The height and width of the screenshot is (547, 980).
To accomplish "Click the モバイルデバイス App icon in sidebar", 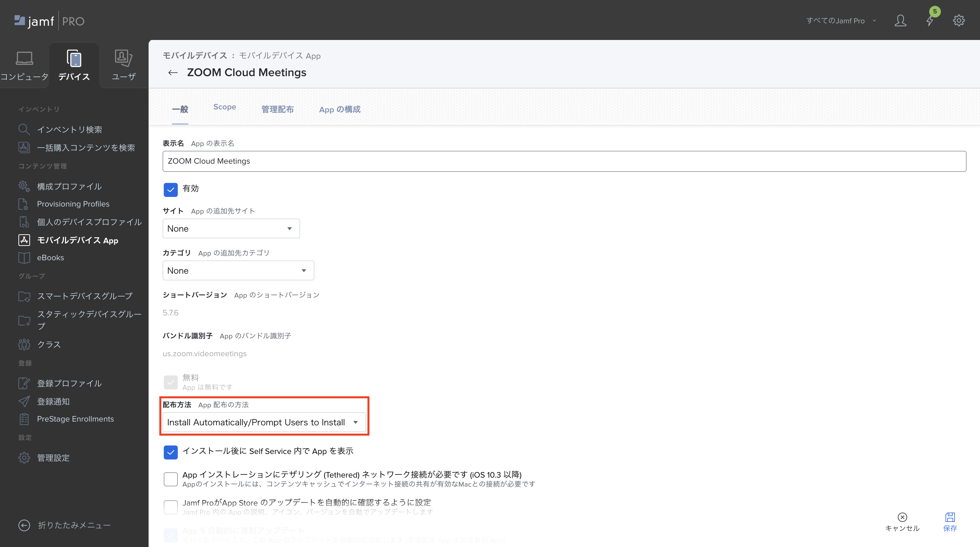I will pyautogui.click(x=24, y=240).
